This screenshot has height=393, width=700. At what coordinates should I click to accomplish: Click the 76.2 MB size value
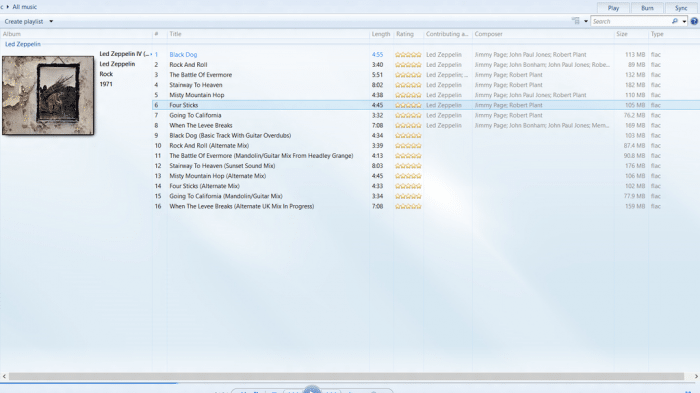coord(634,115)
